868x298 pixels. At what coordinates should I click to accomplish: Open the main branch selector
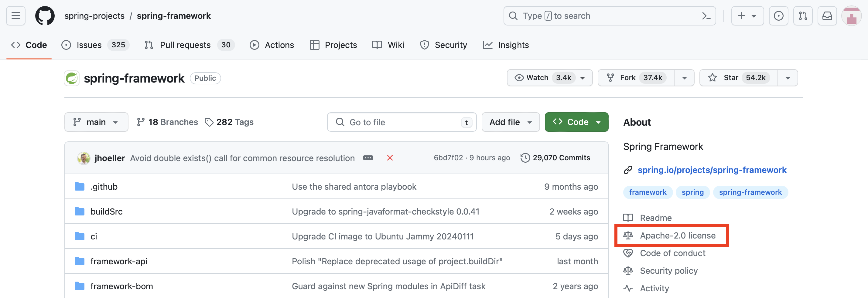click(x=96, y=122)
